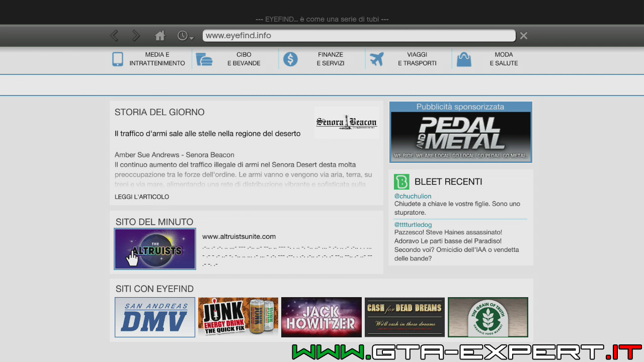Open The Grain of Truth site
The image size is (644, 362).
click(x=488, y=317)
